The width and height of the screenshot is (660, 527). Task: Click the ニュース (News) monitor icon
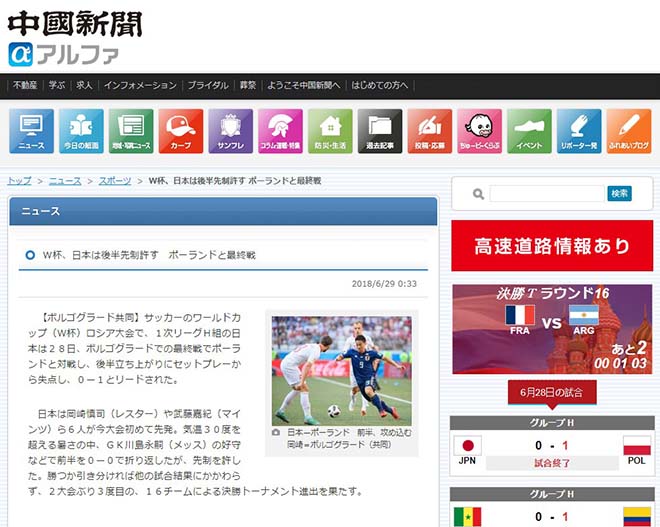tap(31, 131)
